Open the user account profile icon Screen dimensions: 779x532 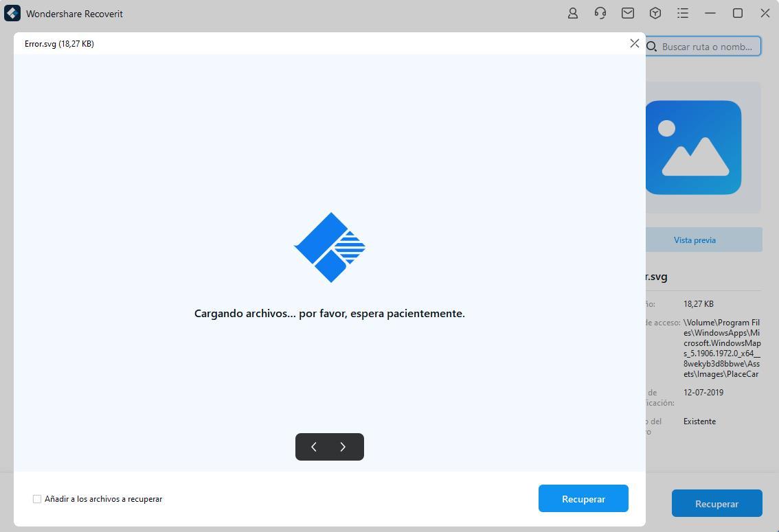[x=572, y=13]
